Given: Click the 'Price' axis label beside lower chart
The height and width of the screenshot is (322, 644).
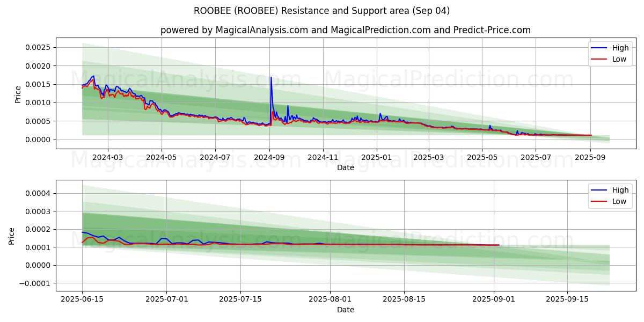Looking at the screenshot, I should click(x=12, y=236).
